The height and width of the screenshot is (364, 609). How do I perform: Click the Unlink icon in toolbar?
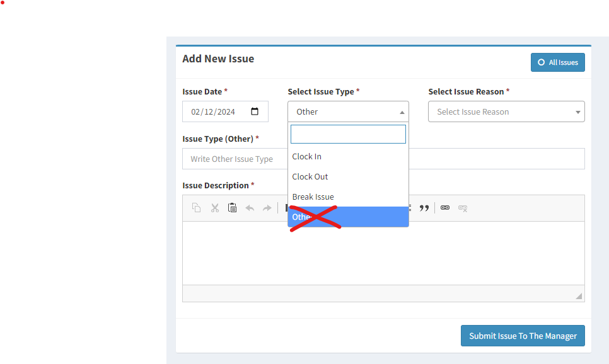(x=463, y=208)
